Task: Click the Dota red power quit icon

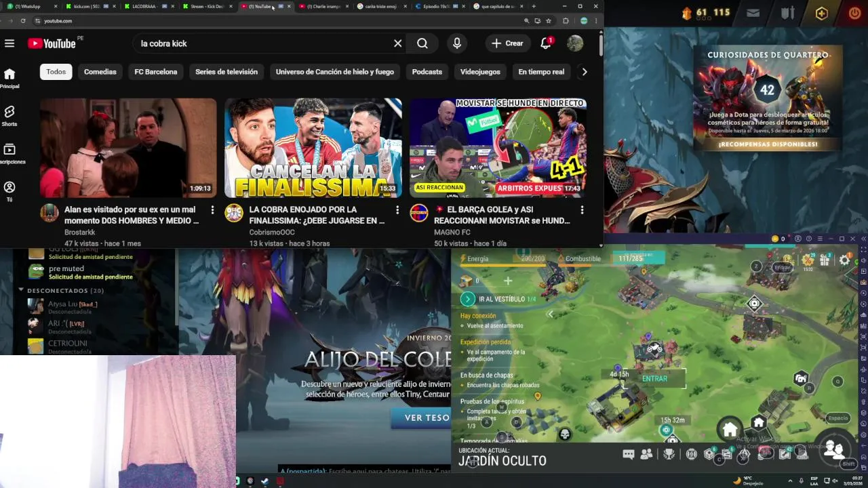Action: 854,13
